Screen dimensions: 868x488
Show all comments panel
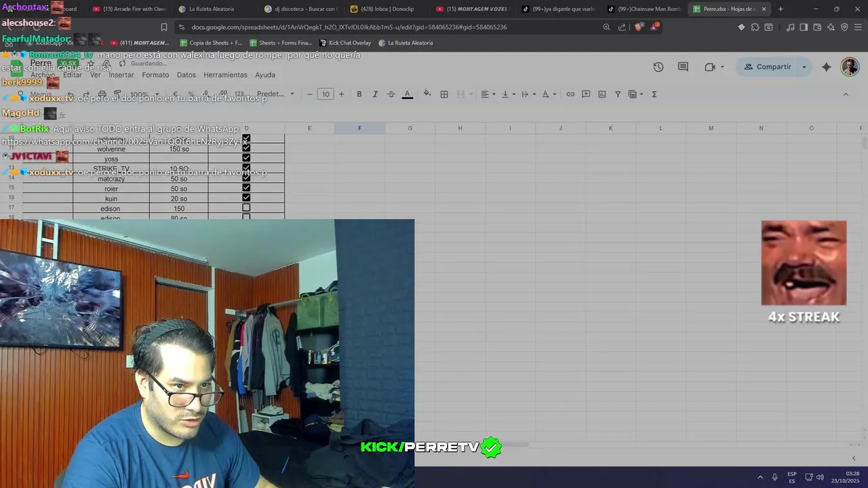tap(683, 67)
